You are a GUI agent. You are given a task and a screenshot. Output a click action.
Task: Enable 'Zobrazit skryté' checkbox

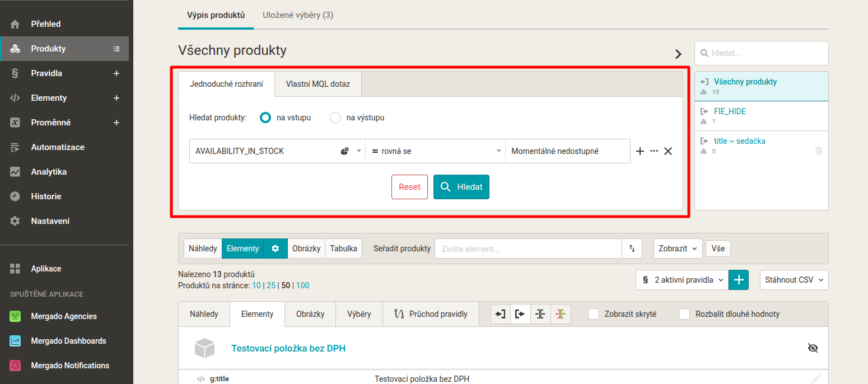[594, 314]
